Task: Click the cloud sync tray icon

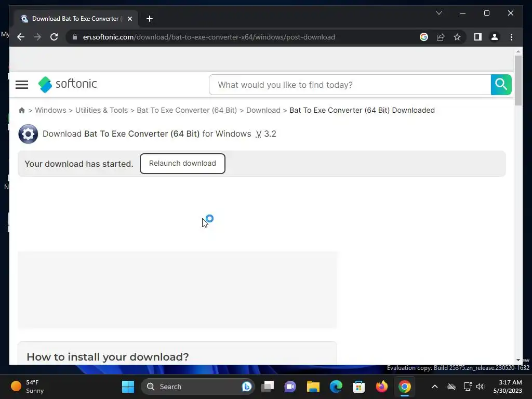Action: [x=451, y=387]
